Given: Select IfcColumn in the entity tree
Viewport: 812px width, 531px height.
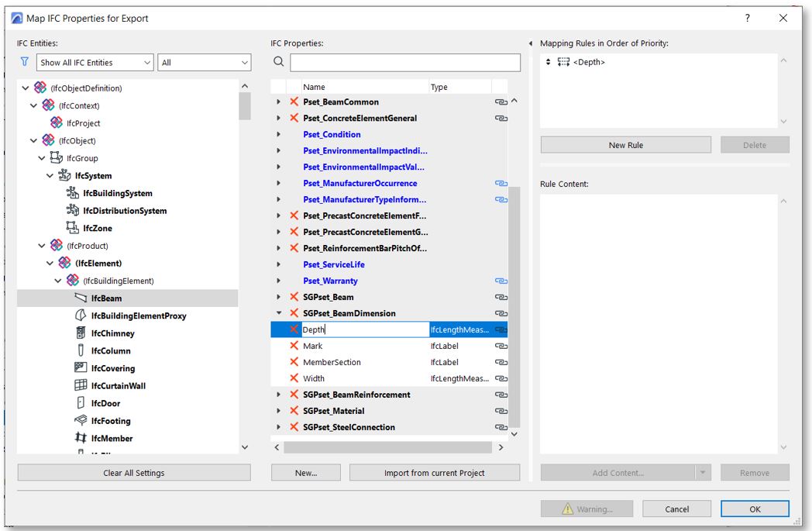Looking at the screenshot, I should (111, 351).
